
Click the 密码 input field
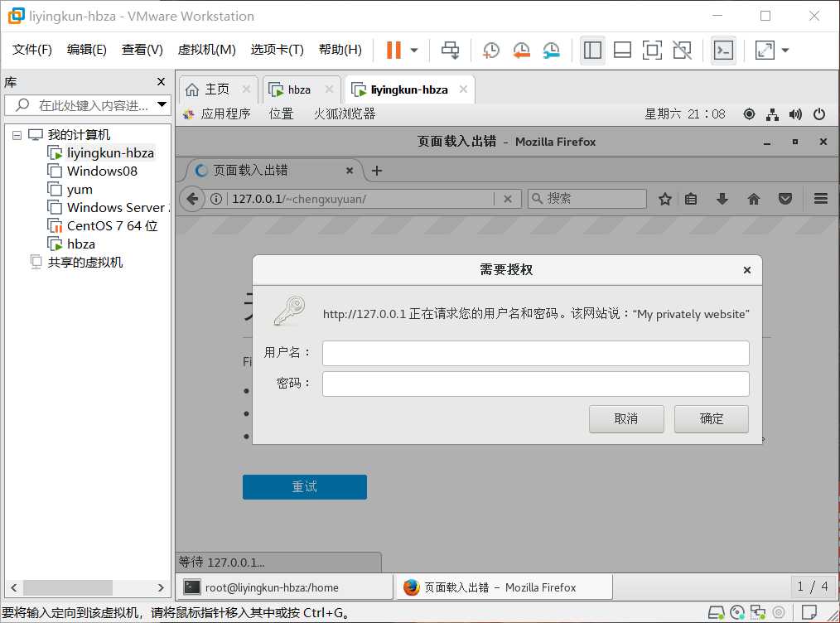click(x=536, y=384)
